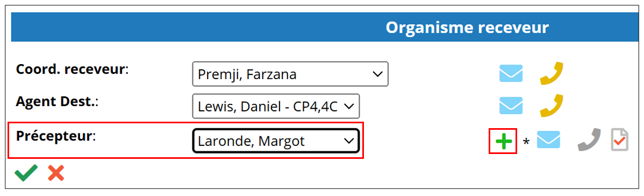Click the chevron arrow of the Précepteur combo box
Image resolution: width=644 pixels, height=196 pixels.
click(x=349, y=141)
